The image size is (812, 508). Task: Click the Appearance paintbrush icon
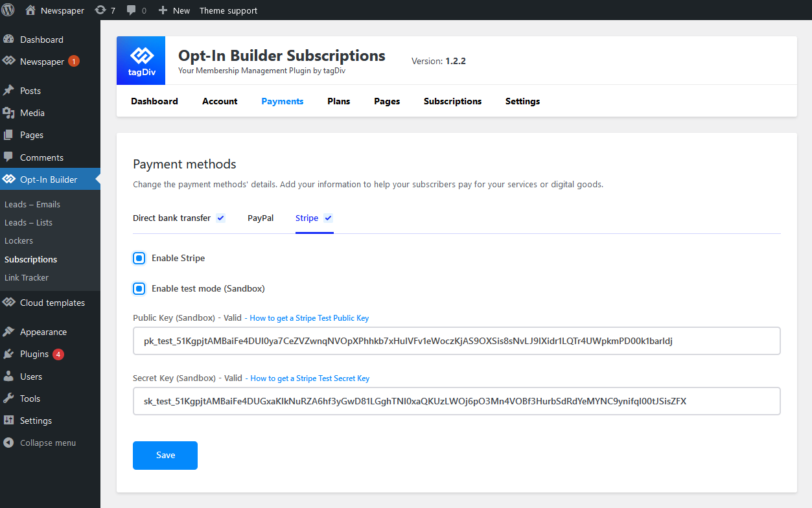click(x=8, y=332)
